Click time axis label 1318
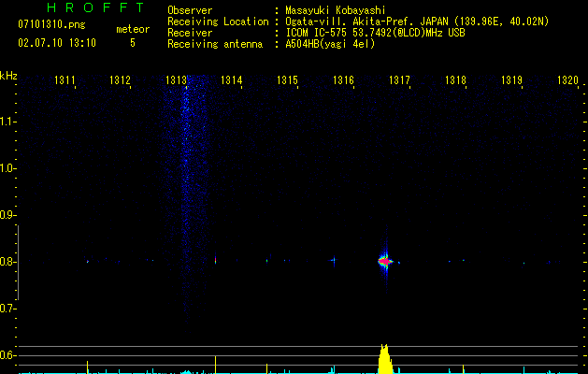This screenshot has height=374, width=588. (455, 80)
